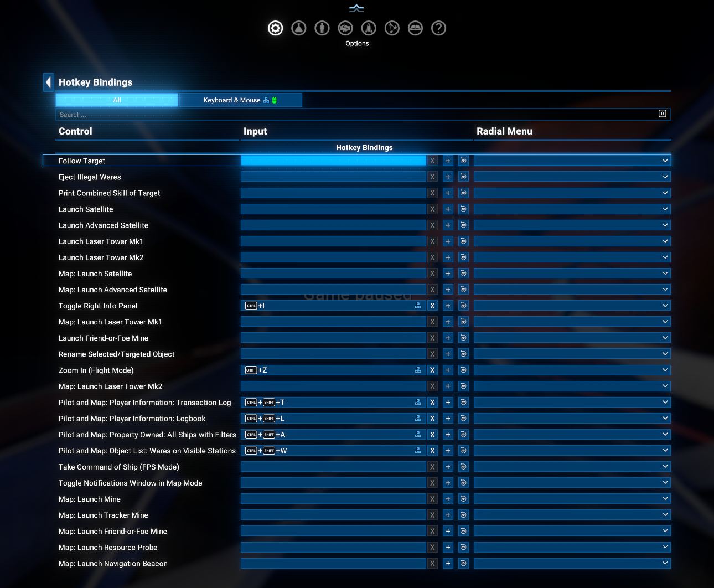Open the player information person icon

[x=322, y=28]
